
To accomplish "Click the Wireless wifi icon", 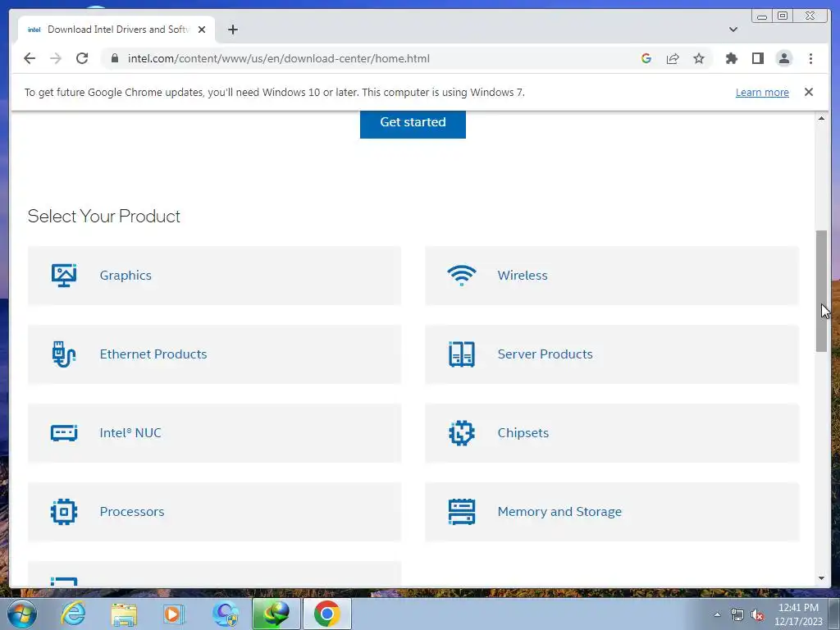I will click(461, 276).
